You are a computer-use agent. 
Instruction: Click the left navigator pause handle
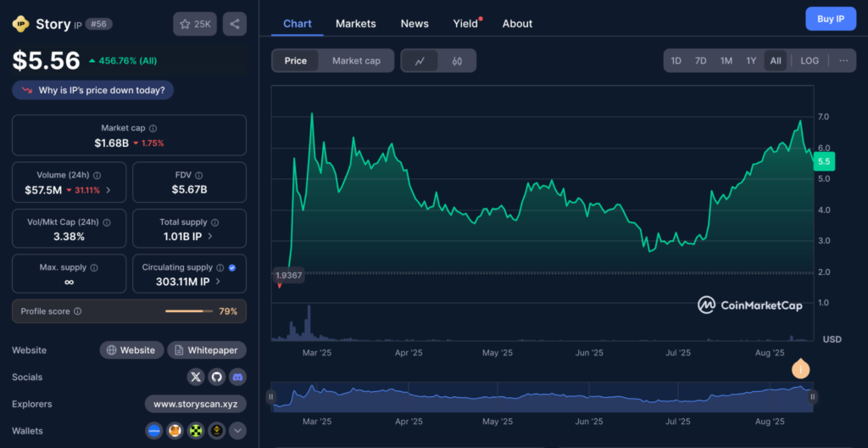coord(270,396)
